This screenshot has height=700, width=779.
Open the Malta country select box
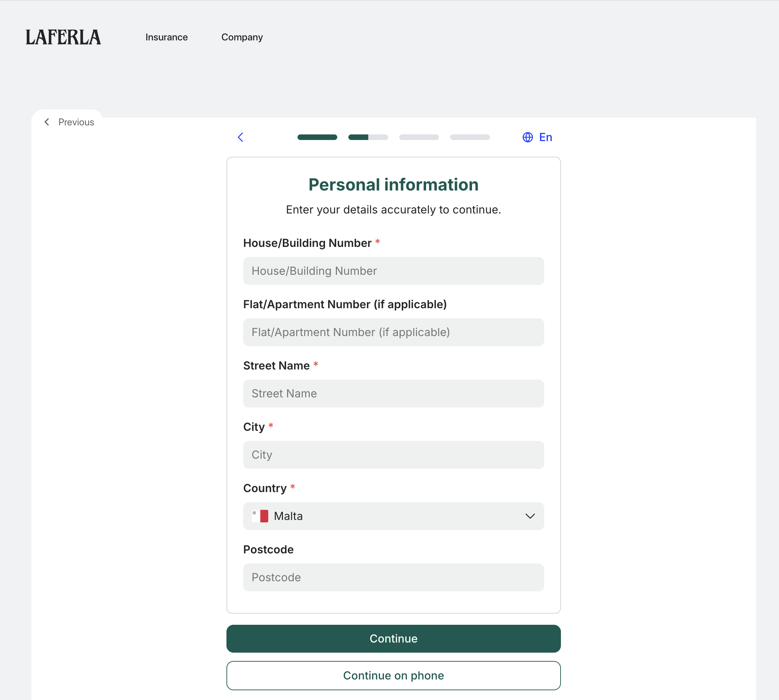393,516
